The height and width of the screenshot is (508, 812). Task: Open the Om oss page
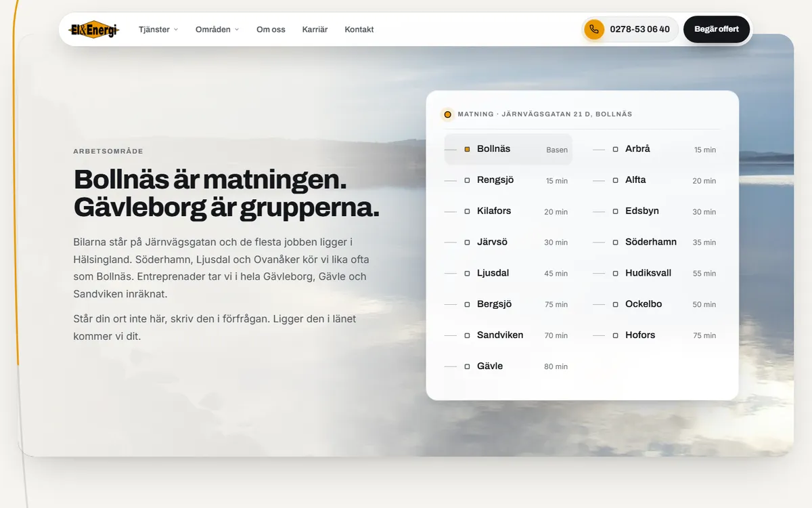[271, 29]
